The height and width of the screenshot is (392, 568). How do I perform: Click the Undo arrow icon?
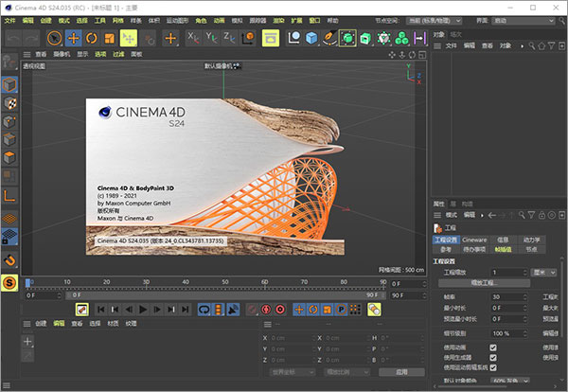14,39
